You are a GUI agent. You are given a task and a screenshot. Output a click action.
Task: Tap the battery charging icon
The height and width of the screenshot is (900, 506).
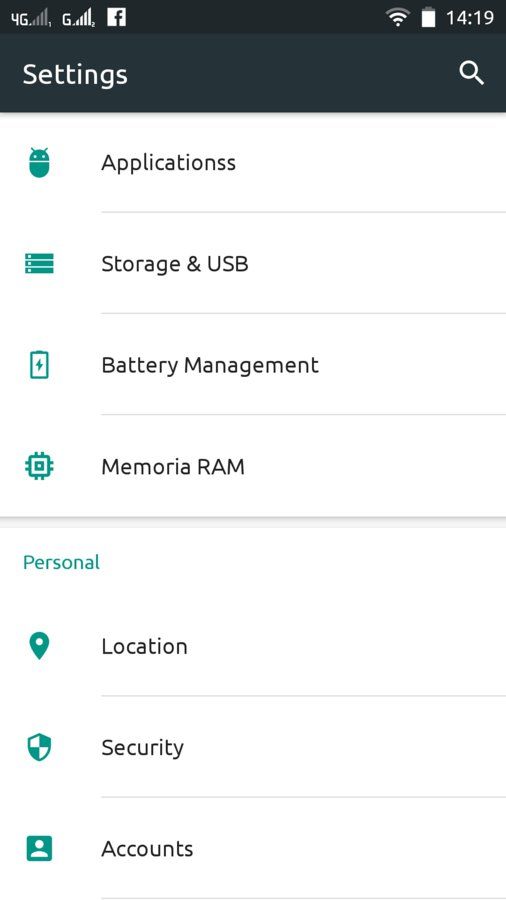click(x=39, y=365)
